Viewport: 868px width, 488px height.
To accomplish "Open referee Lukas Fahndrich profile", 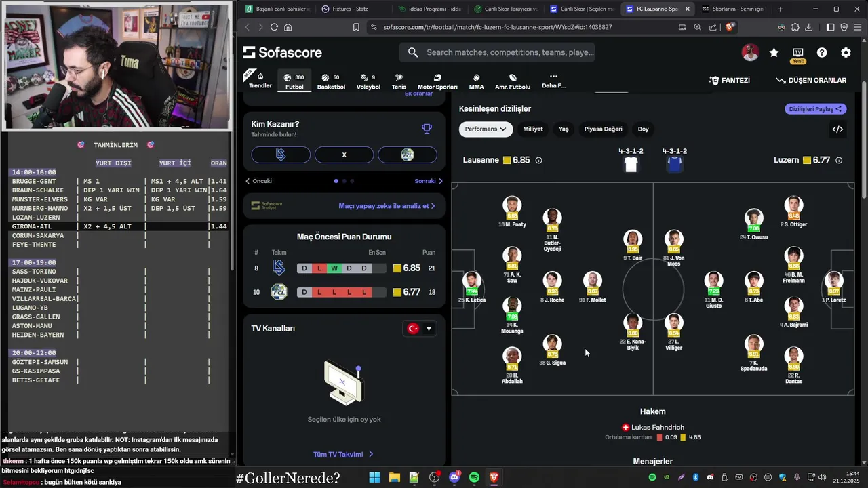I will coord(652,428).
